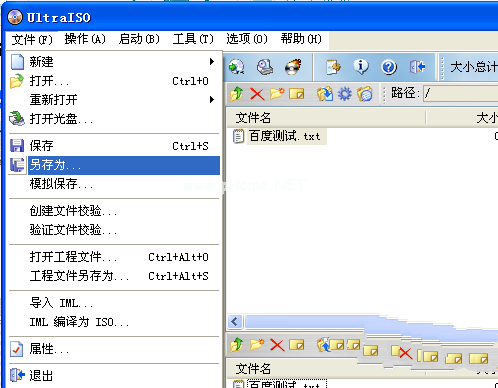Click the 路径 path input field
The image size is (498, 388).
(460, 93)
